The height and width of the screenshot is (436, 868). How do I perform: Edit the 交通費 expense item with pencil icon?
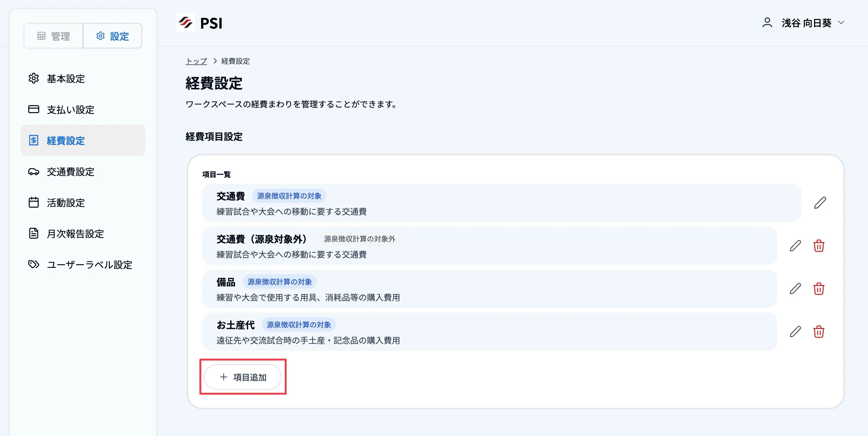pyautogui.click(x=820, y=202)
